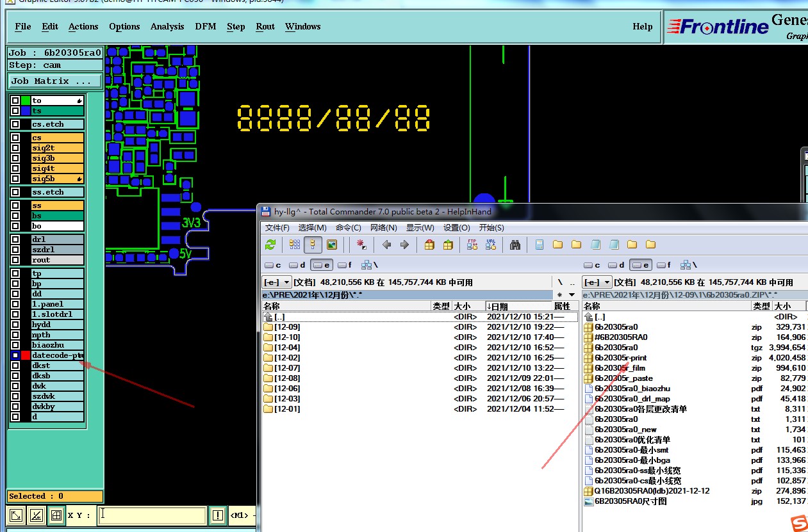Open the Analysis menu
This screenshot has height=532, width=808.
click(x=167, y=26)
